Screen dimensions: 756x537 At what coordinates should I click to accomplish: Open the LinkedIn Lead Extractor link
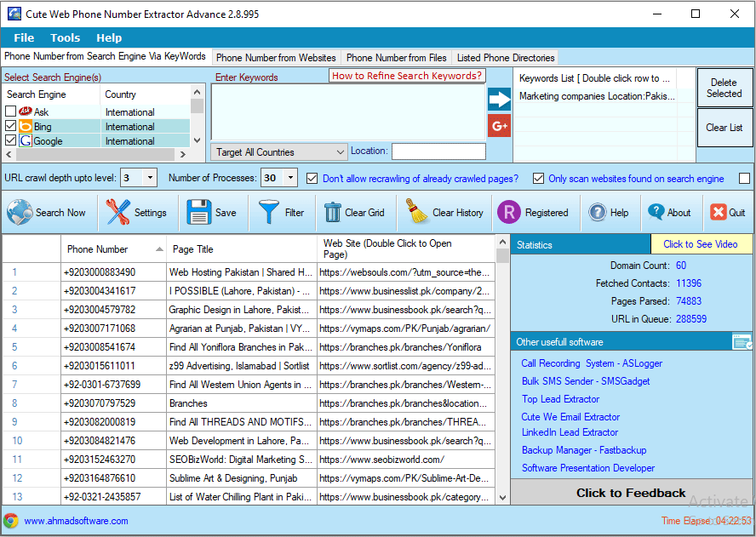tap(570, 432)
